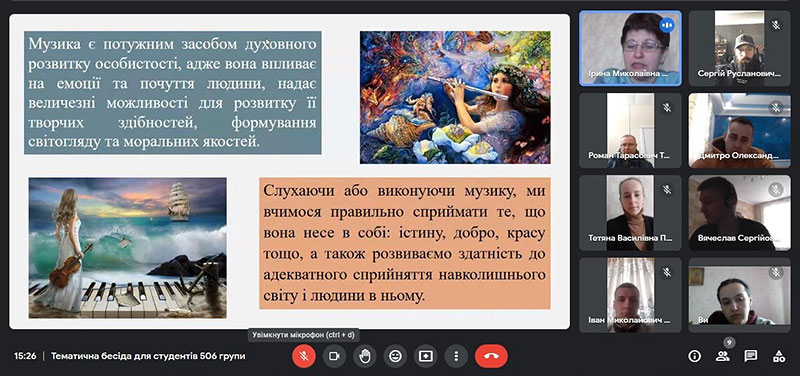Select Тетяна Василівна participant tile

[x=630, y=213]
